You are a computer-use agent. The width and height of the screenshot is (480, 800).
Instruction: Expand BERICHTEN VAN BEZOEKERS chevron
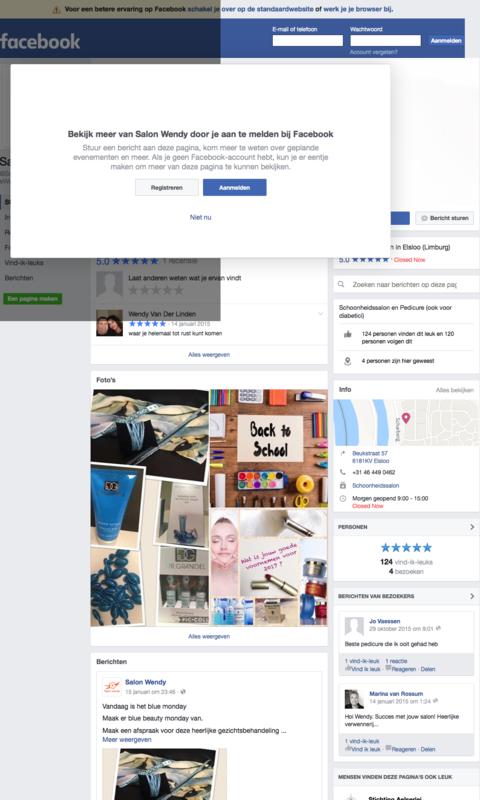pos(472,596)
